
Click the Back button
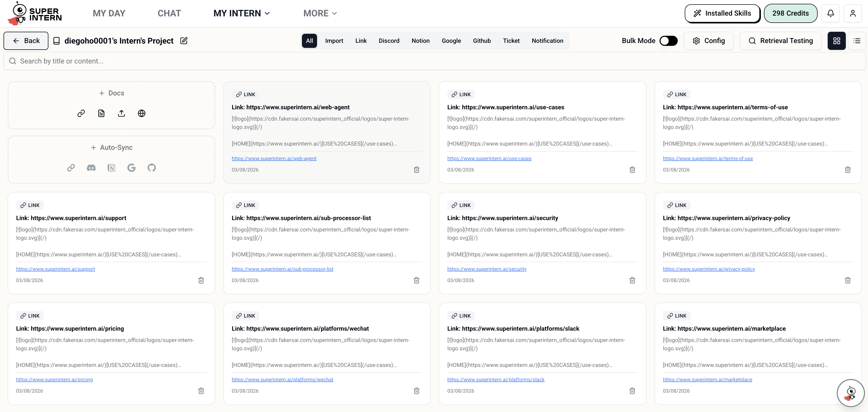click(x=26, y=41)
